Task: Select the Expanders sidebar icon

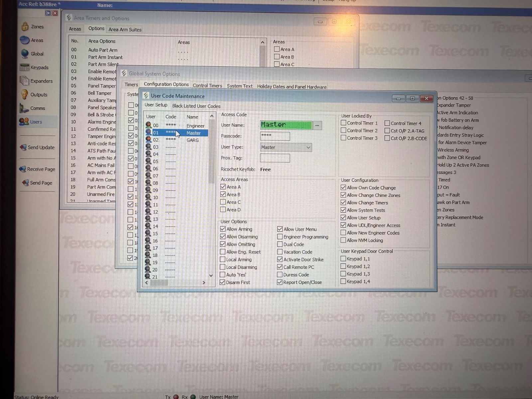Action: click(x=25, y=81)
